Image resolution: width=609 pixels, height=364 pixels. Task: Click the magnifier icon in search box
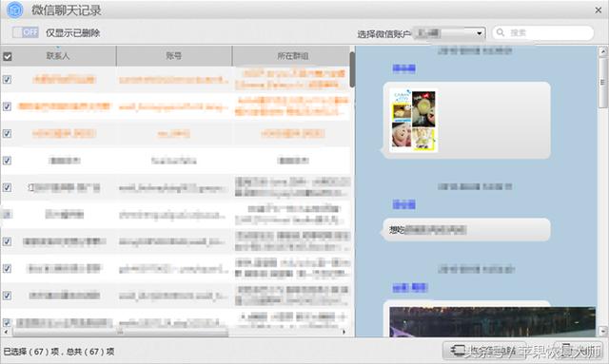(x=501, y=32)
